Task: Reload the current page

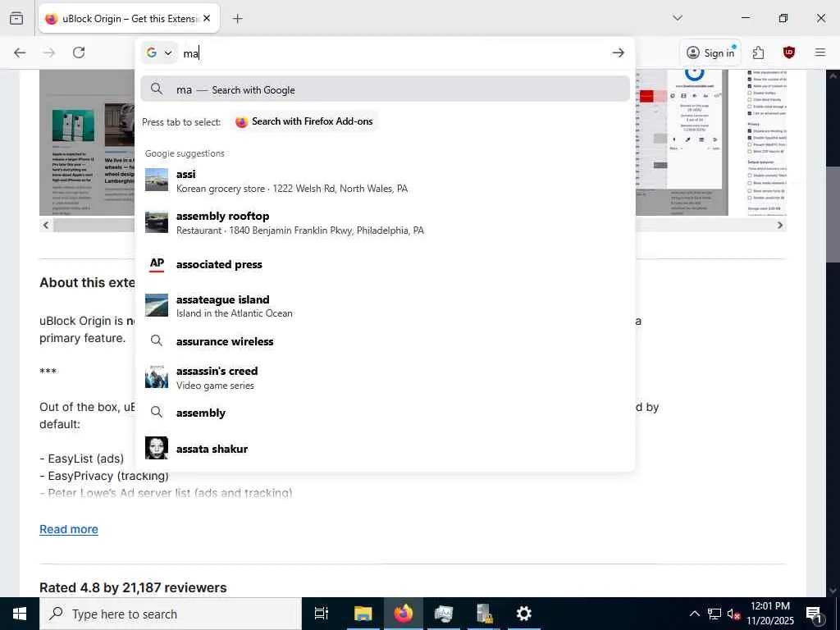Action: [79, 52]
